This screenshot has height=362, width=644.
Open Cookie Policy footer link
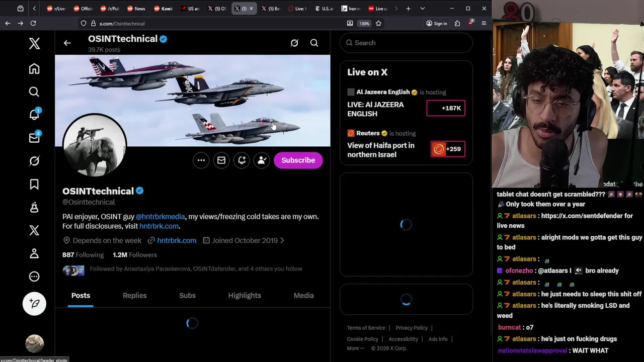click(362, 339)
